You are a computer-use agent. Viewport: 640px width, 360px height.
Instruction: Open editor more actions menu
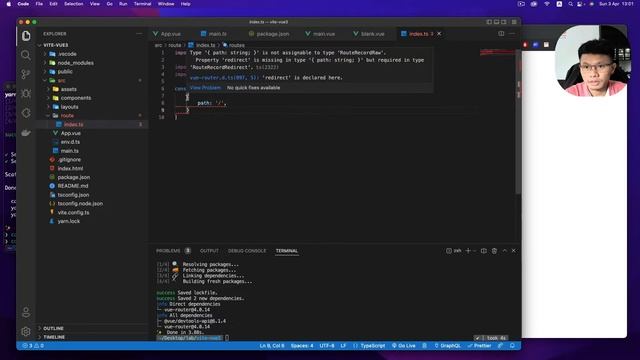click(x=512, y=33)
